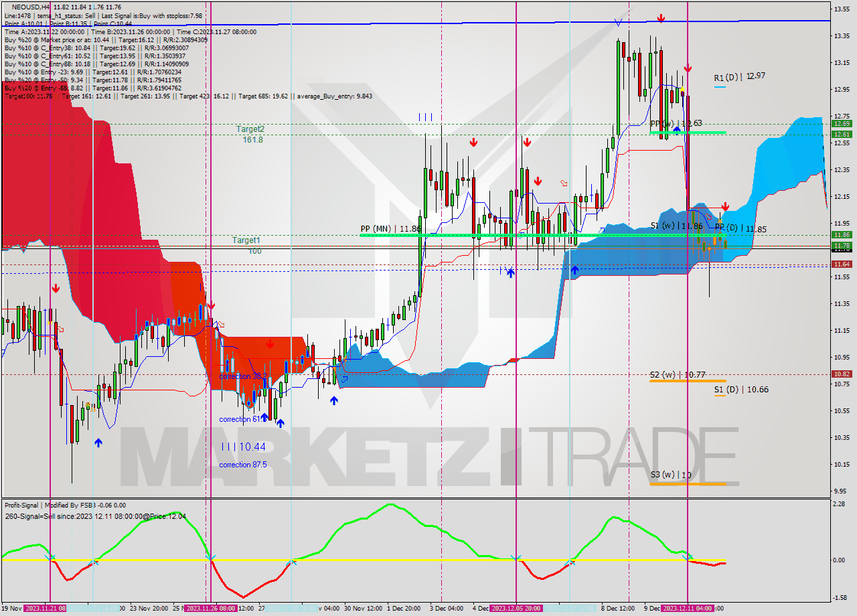Select the 'Target100: 11.78' summary line
The height and width of the screenshot is (616, 857).
[188, 96]
